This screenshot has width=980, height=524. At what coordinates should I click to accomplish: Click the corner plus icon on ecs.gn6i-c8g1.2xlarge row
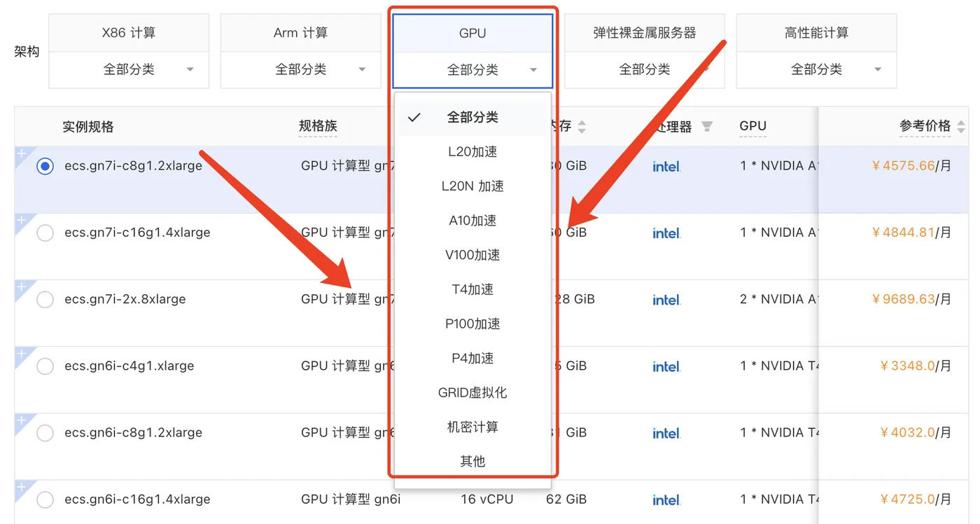pyautogui.click(x=21, y=420)
